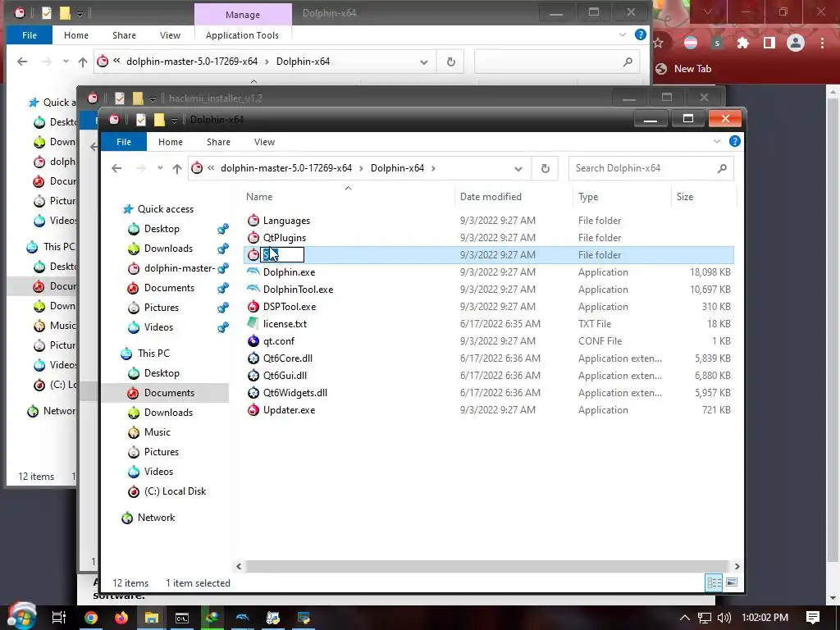840x630 pixels.
Task: Click the Help question mark icon in front window
Action: [x=734, y=141]
